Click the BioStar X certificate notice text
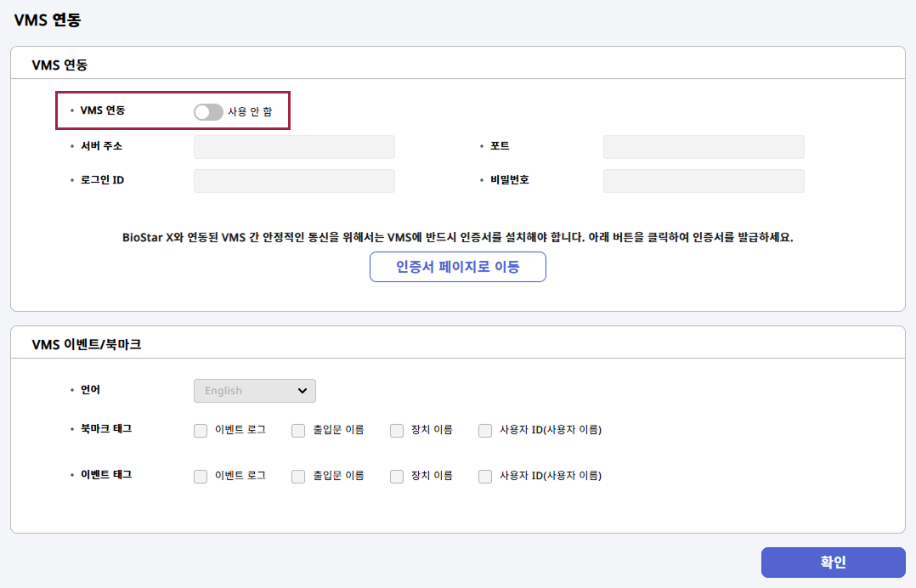This screenshot has width=916, height=588. [457, 238]
